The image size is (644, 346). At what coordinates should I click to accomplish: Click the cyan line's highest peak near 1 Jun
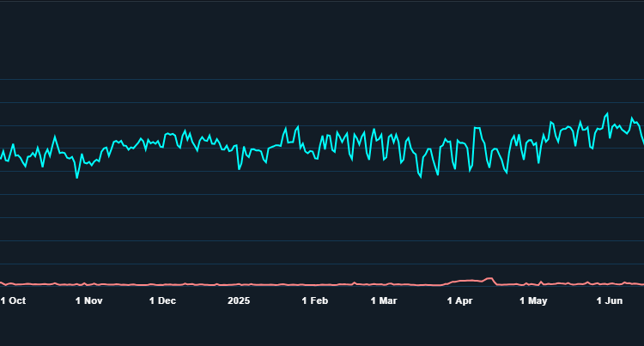607,113
